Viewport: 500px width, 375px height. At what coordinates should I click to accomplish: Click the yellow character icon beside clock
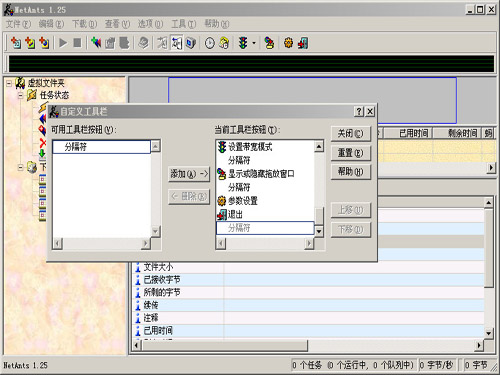(224, 43)
